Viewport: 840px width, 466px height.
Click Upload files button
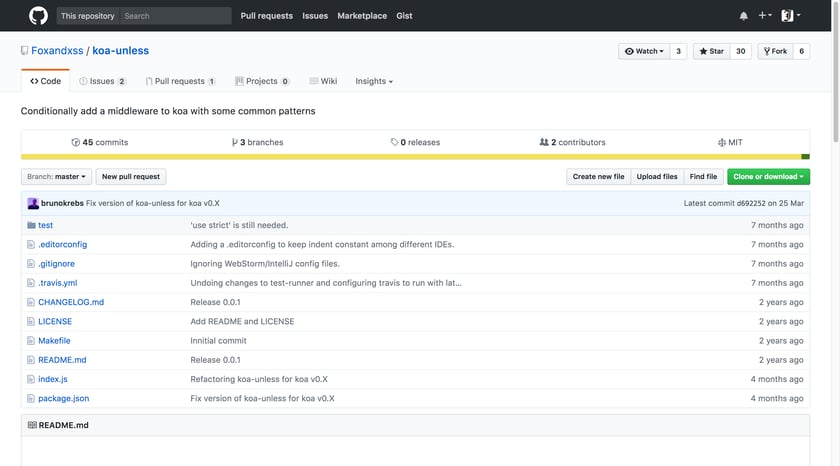pos(657,177)
